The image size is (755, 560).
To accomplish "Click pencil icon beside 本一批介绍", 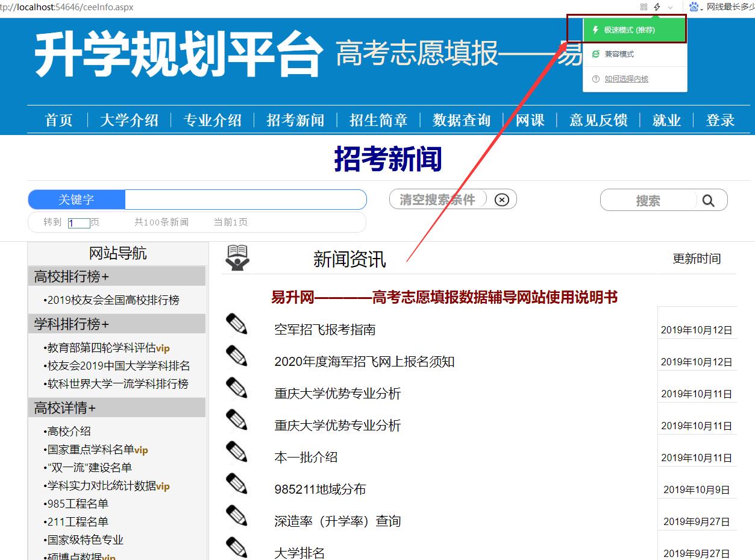I will pos(237,452).
